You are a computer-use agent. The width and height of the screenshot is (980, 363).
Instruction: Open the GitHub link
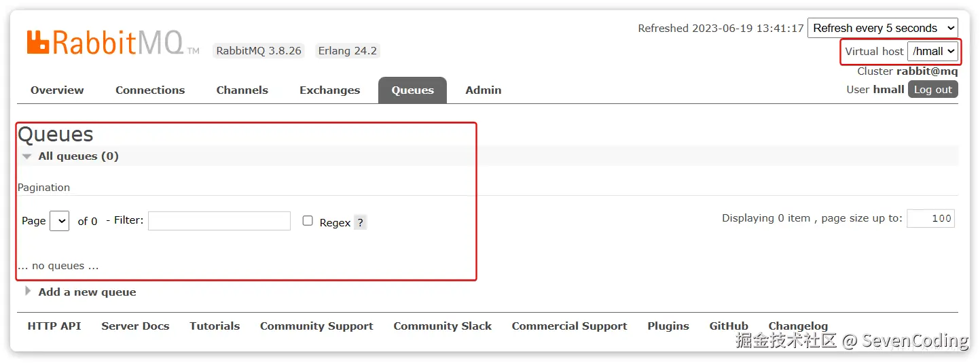coord(729,326)
